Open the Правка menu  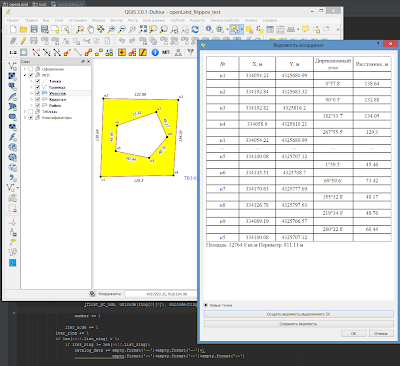point(31,20)
